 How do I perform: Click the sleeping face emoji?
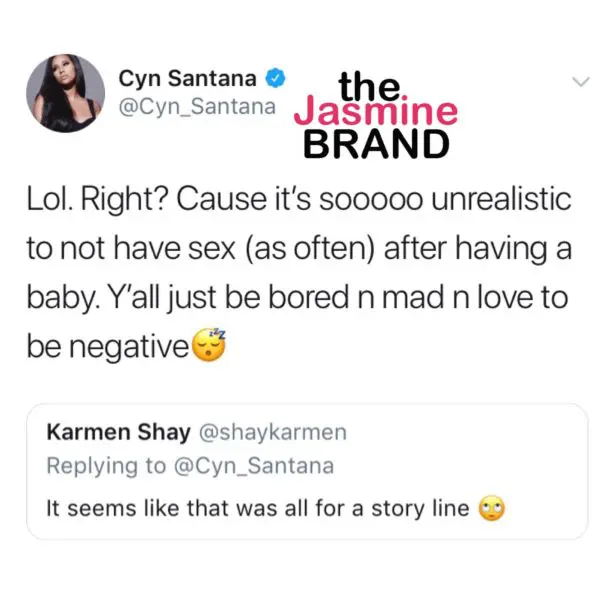click(x=209, y=345)
